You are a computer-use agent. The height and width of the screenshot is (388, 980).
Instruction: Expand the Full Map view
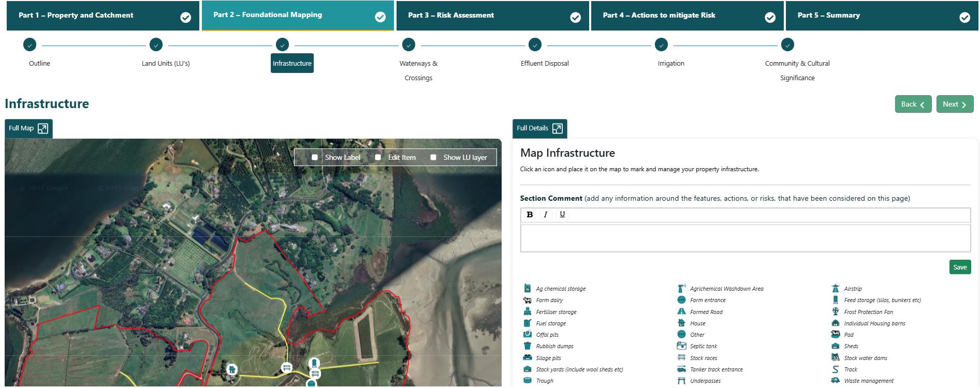pyautogui.click(x=28, y=128)
